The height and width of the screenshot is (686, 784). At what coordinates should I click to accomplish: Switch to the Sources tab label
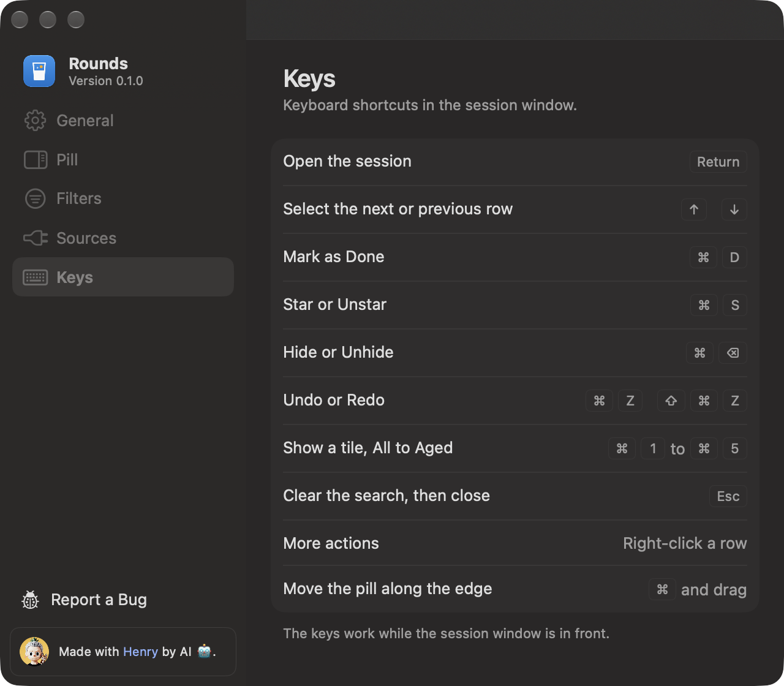tap(86, 238)
